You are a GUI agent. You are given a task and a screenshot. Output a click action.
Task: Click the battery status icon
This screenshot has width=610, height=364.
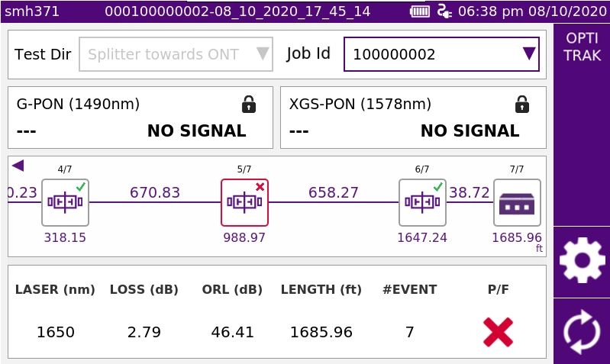pos(419,11)
